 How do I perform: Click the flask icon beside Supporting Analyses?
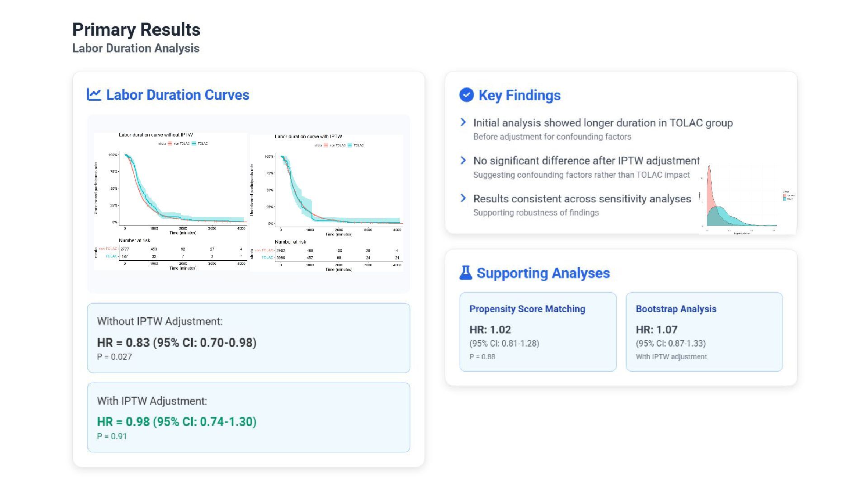click(466, 272)
